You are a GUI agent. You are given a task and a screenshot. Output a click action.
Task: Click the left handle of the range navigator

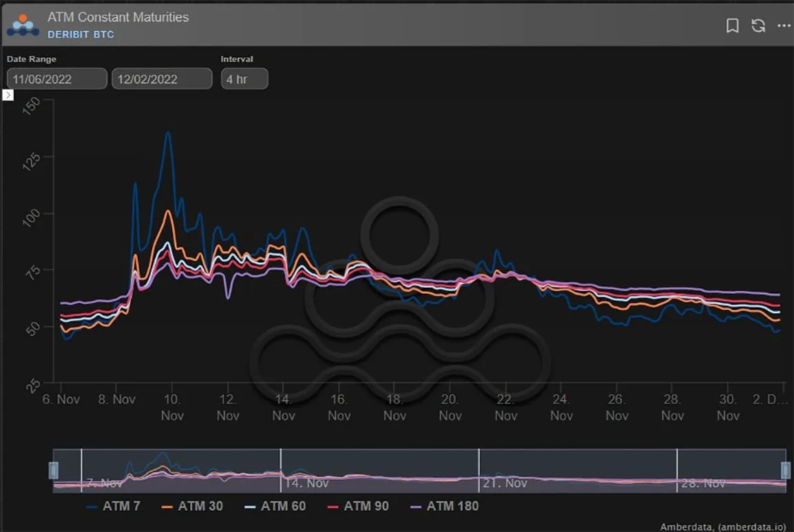(x=53, y=470)
